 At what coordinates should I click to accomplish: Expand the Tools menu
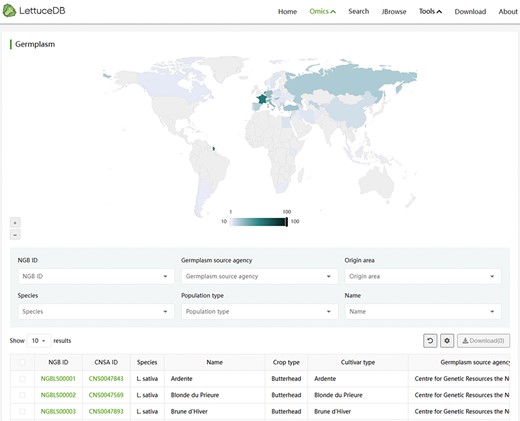(x=430, y=11)
